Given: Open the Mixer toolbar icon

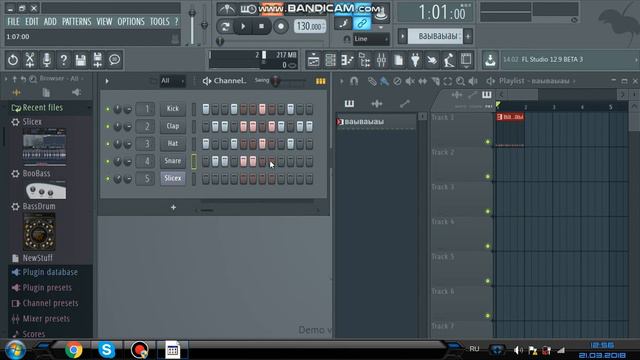Looking at the screenshot, I should click(381, 60).
